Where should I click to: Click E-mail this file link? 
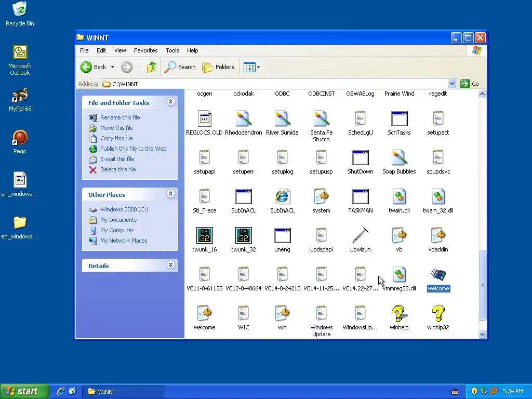pos(117,159)
